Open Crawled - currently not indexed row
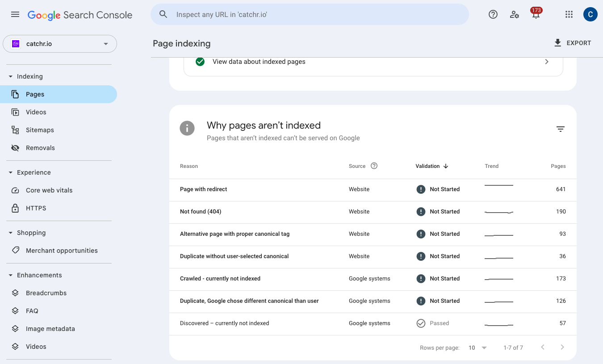This screenshot has height=364, width=603. 373,279
